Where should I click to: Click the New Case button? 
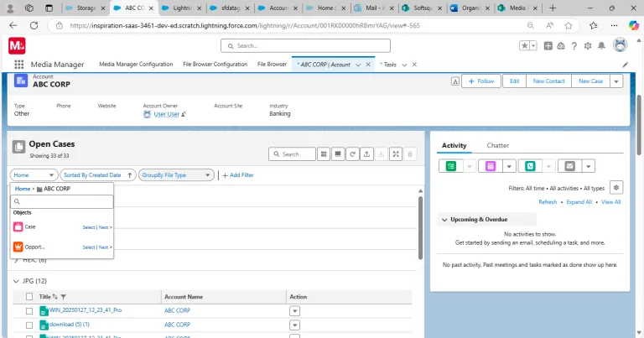click(590, 81)
